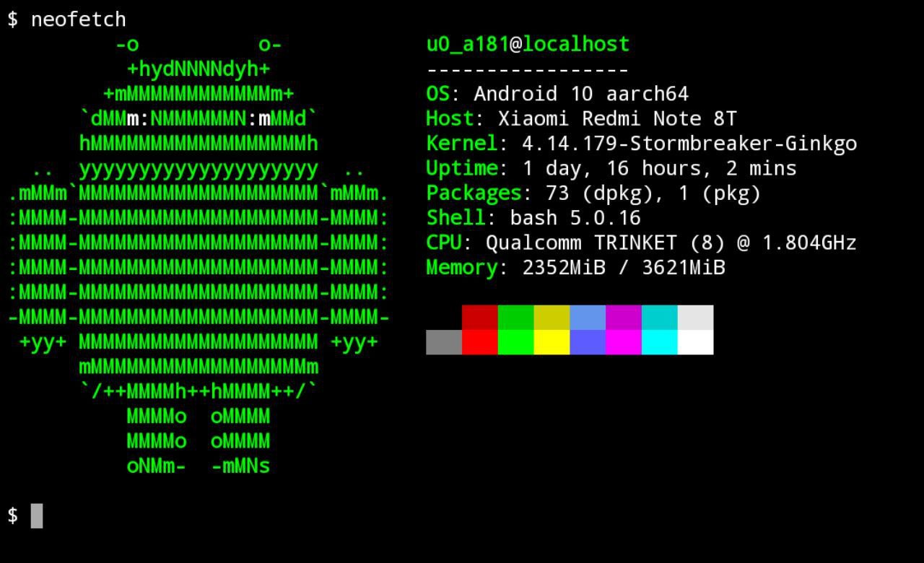Click the OS: Android 10 aarch64 line

557,94
